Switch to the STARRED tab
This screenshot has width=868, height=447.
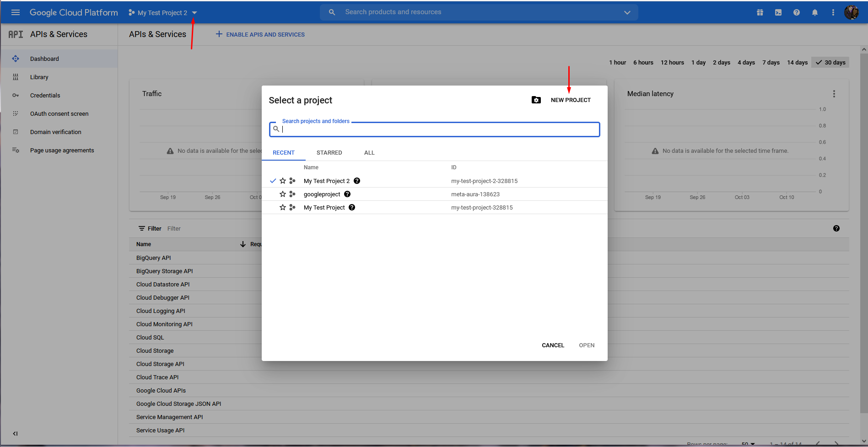click(329, 153)
